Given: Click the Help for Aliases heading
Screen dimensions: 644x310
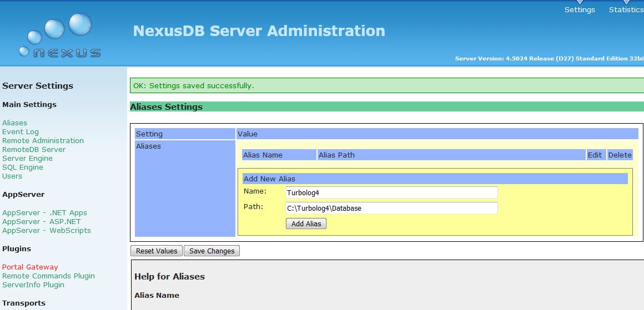Looking at the screenshot, I should click(x=170, y=276).
